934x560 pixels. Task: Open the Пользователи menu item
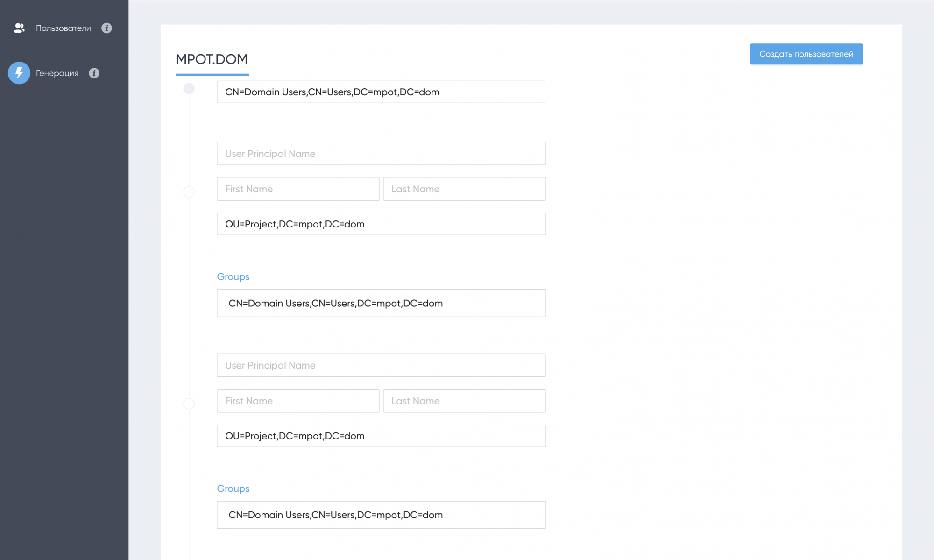pos(63,28)
